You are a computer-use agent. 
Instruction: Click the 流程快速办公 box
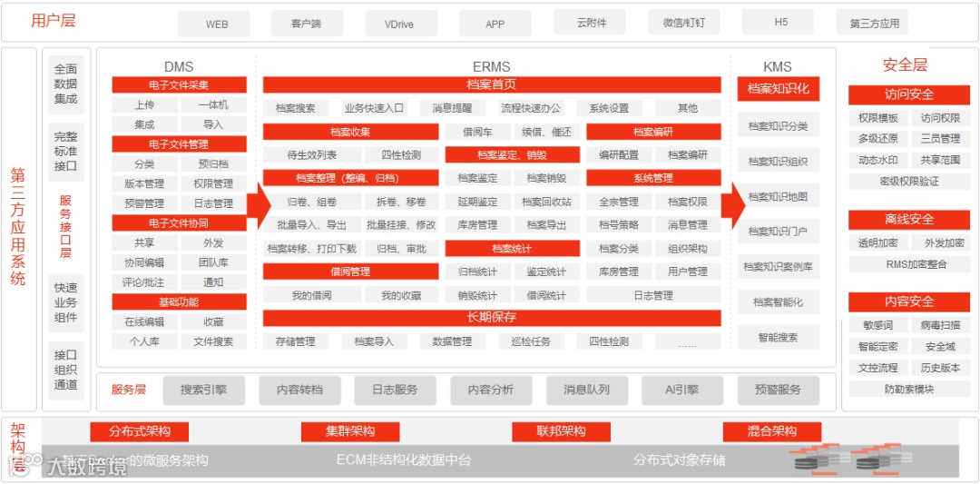(x=531, y=108)
